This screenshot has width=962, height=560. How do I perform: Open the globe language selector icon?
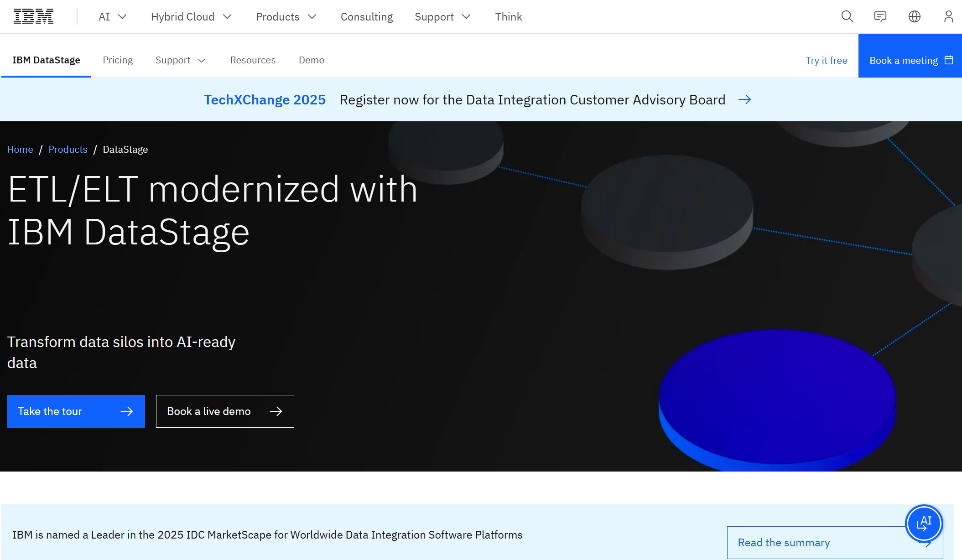pos(914,16)
